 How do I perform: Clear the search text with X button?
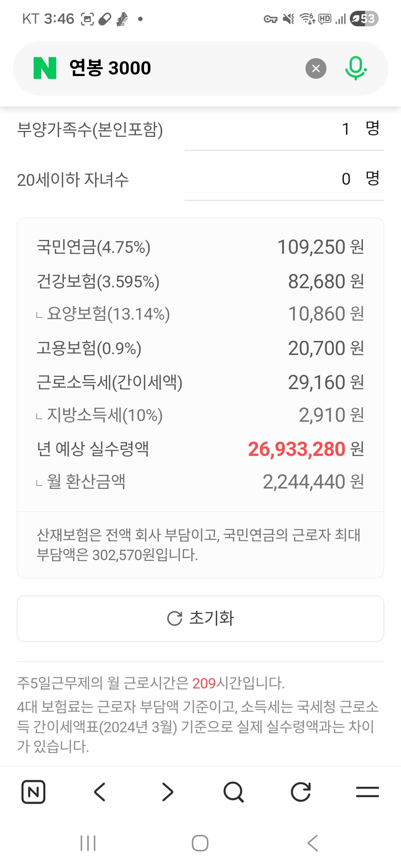click(x=316, y=69)
